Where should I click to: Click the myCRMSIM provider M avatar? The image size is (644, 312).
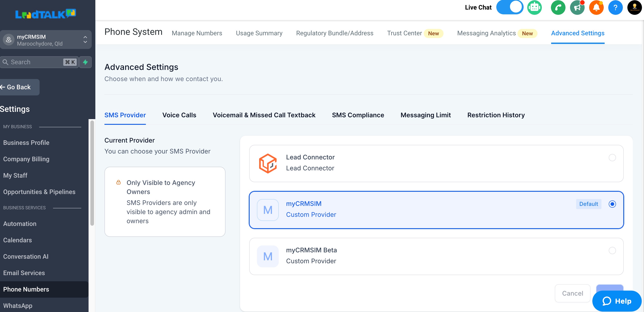tap(268, 210)
